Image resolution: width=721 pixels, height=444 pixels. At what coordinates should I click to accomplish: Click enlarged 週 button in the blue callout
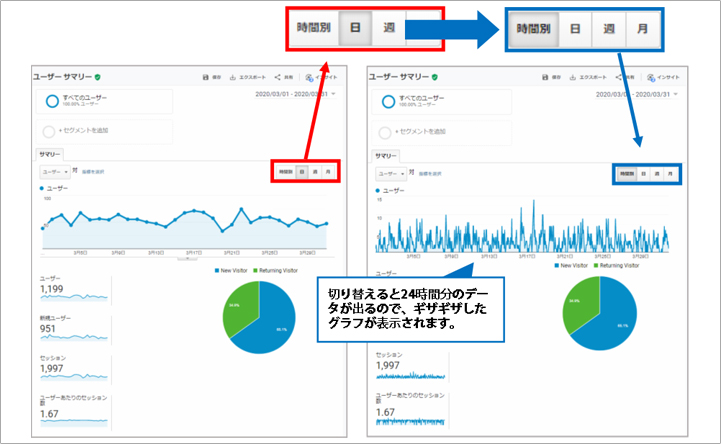(x=609, y=29)
